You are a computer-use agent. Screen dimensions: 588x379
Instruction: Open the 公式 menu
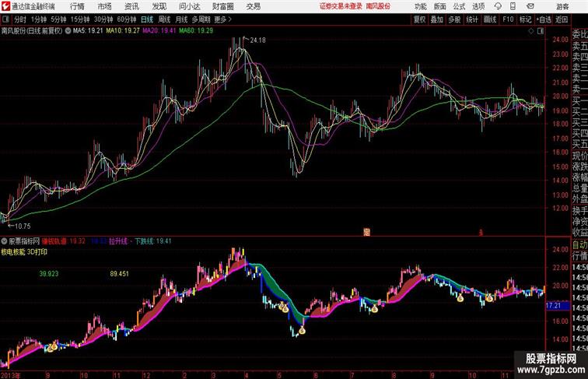pos(459,6)
